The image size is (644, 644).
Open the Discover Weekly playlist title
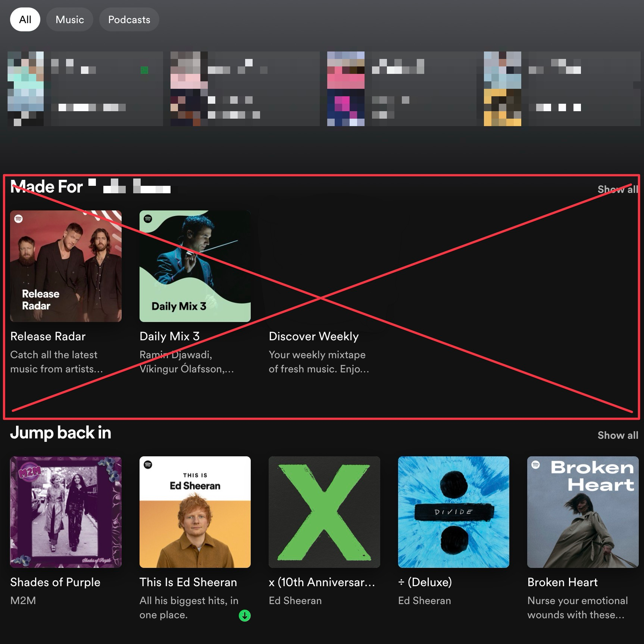pyautogui.click(x=313, y=336)
